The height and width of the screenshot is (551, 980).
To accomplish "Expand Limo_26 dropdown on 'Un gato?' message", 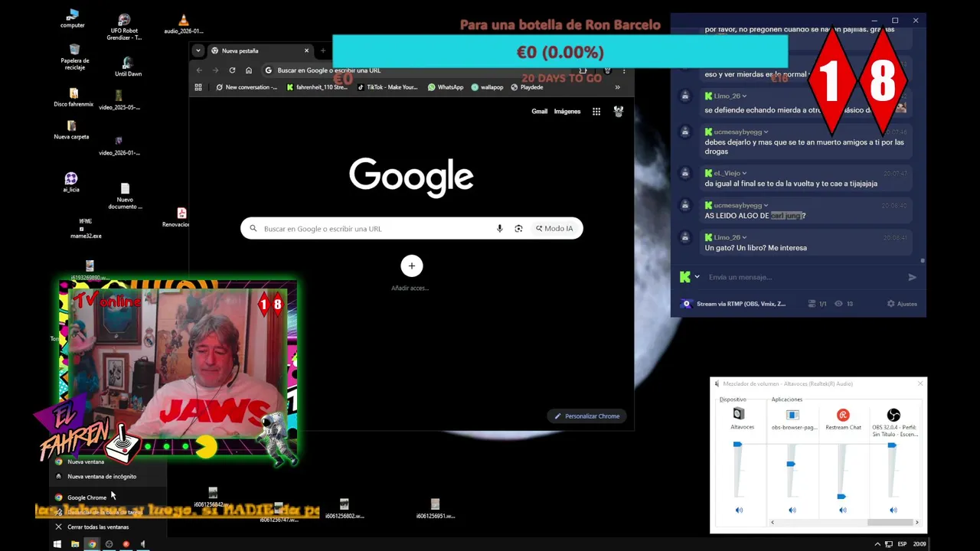I will click(744, 238).
